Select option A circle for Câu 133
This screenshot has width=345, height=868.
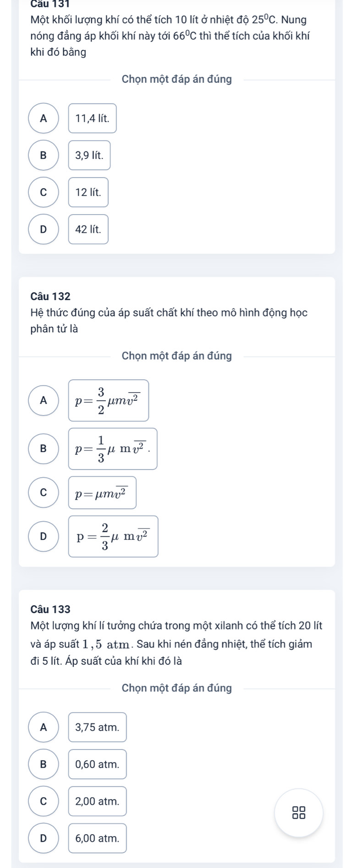click(44, 727)
